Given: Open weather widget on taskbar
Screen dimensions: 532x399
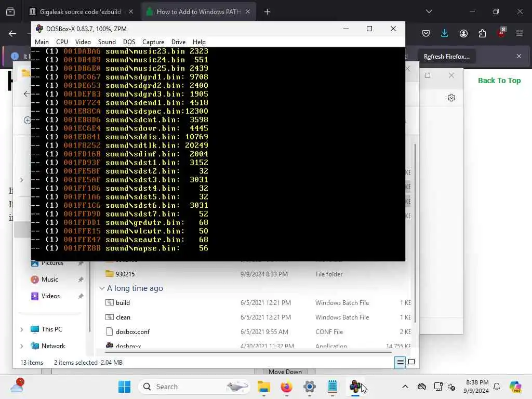Looking at the screenshot, I should pos(17,387).
